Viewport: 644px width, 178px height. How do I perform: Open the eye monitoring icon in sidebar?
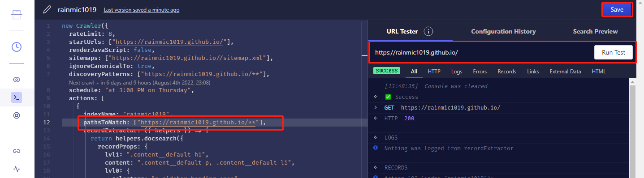[17, 80]
